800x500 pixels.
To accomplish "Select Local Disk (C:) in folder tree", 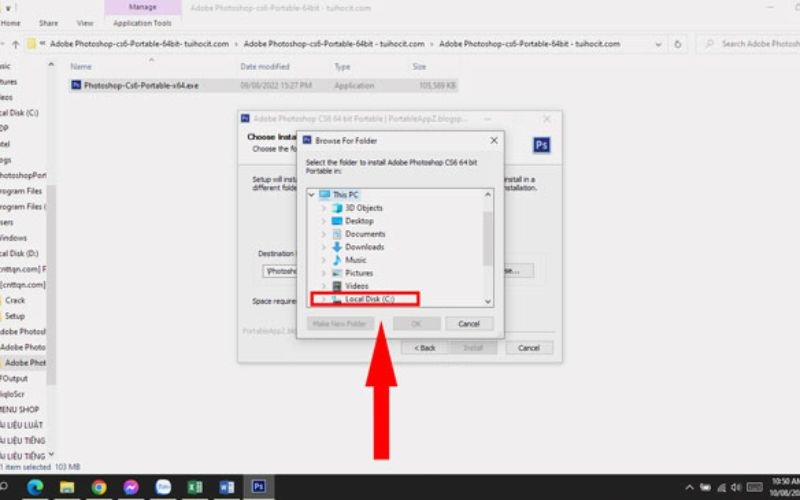I will click(369, 299).
